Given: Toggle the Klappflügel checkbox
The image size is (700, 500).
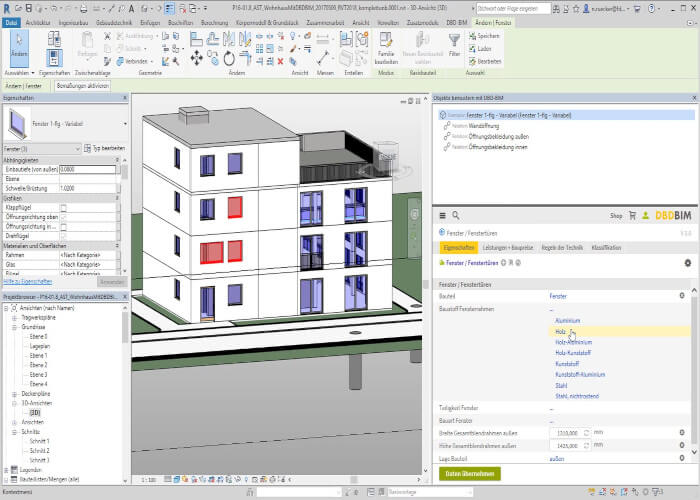Looking at the screenshot, I should [63, 208].
